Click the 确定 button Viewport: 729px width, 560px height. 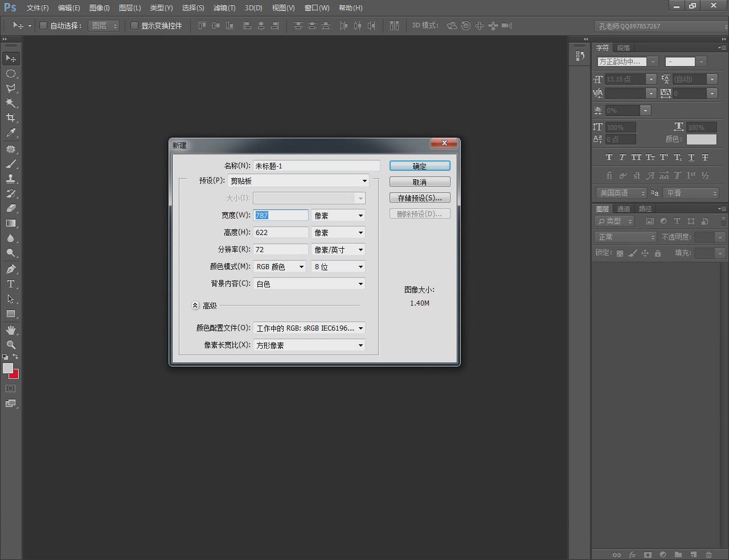(420, 166)
